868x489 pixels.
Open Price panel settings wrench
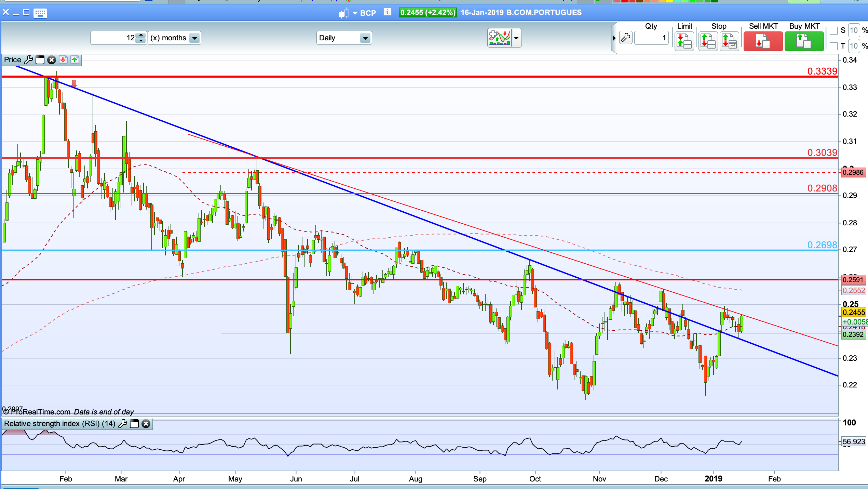[29, 60]
